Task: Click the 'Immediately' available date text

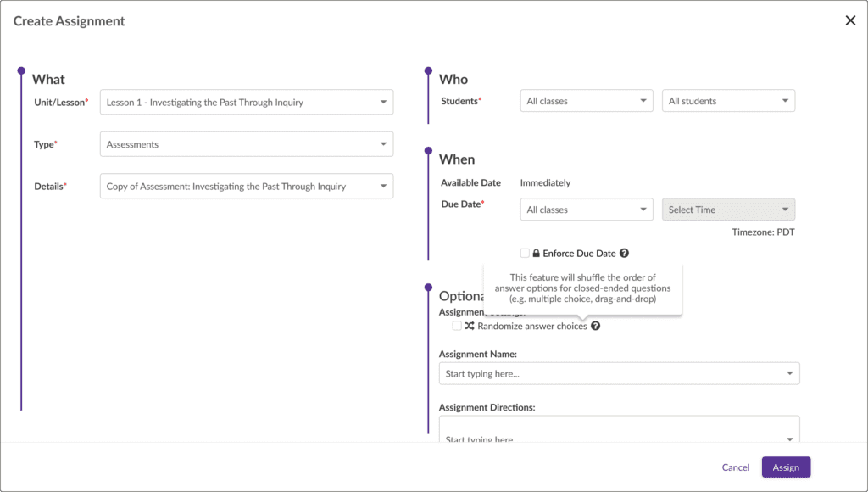Action: [x=545, y=183]
